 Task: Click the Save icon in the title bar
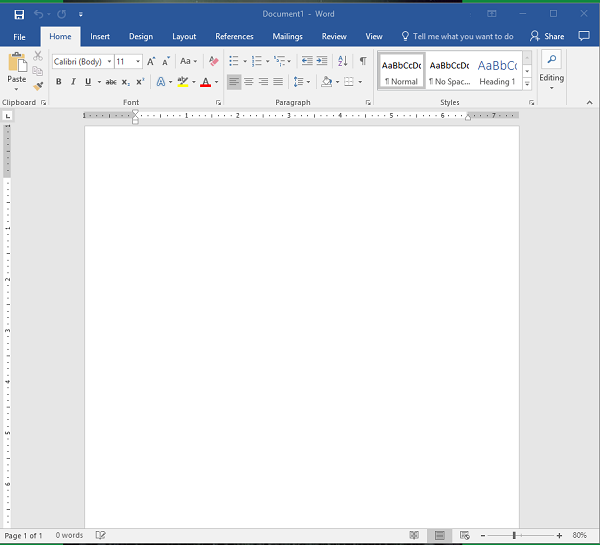click(x=19, y=14)
